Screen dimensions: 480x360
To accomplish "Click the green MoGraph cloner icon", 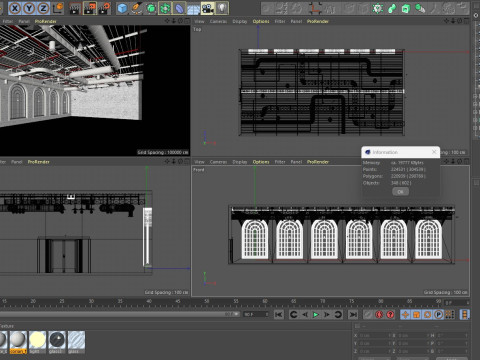I will (x=378, y=8).
